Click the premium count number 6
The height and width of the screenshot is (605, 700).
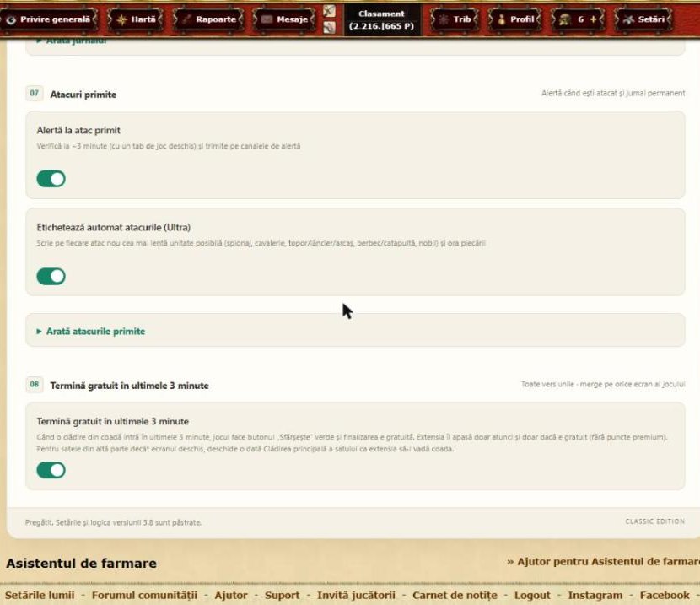click(x=580, y=19)
